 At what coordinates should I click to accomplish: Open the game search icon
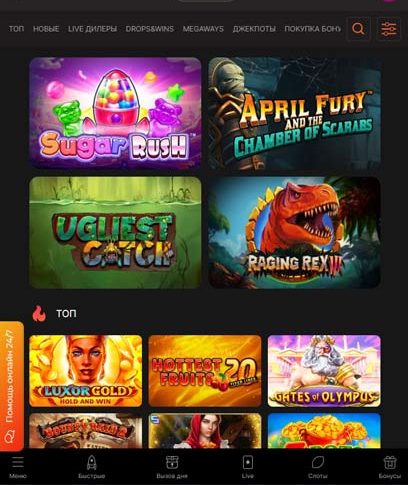[358, 29]
